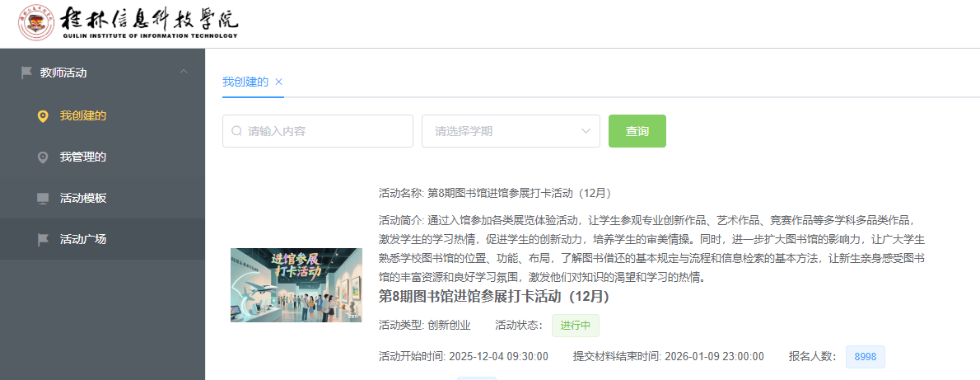
Task: Open the 进馆参展打卡活动 thumbnail image
Action: [x=296, y=284]
